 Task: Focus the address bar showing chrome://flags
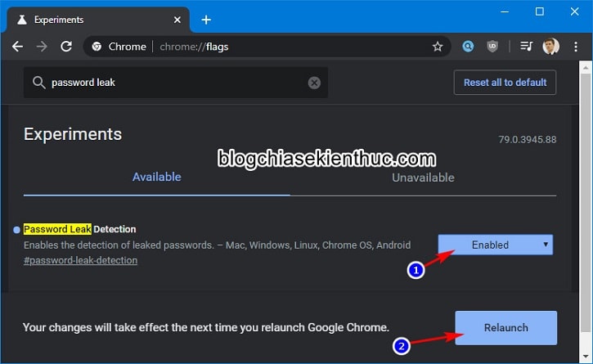pyautogui.click(x=267, y=47)
